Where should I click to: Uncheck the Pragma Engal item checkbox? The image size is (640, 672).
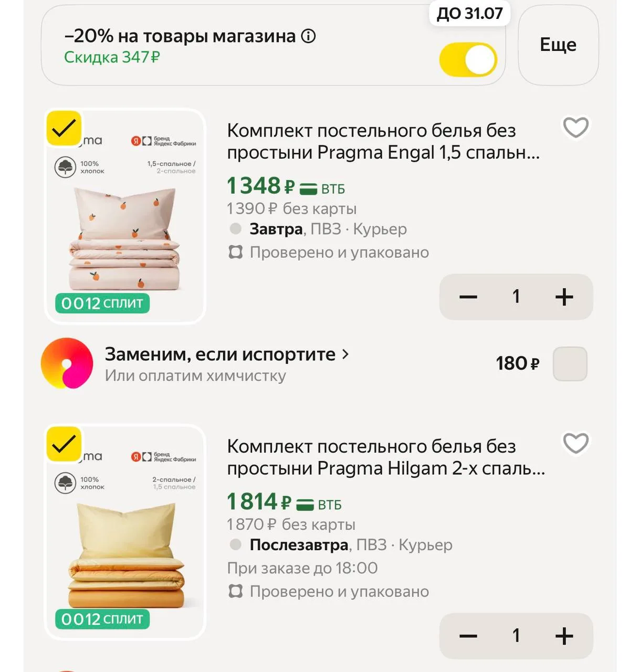pos(64,128)
